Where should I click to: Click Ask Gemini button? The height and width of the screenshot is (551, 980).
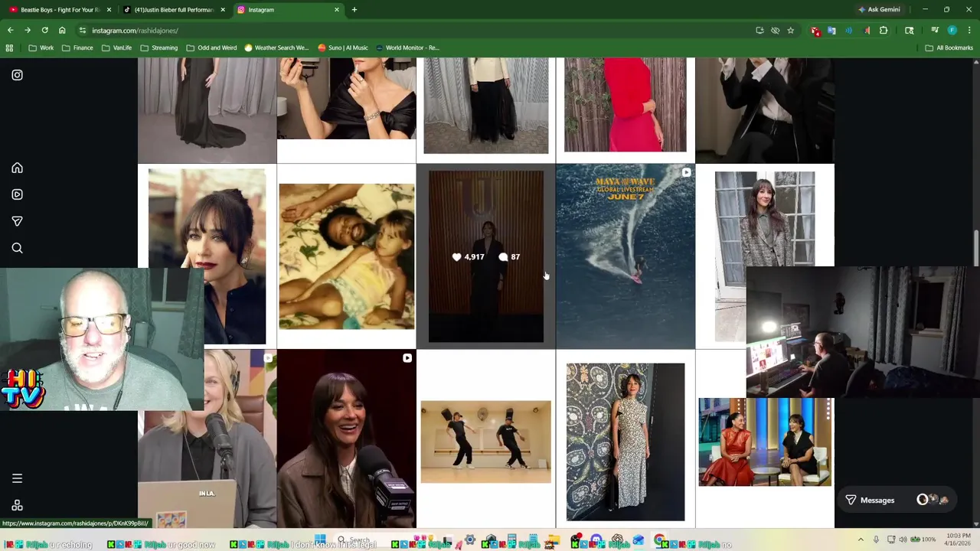pyautogui.click(x=879, y=10)
